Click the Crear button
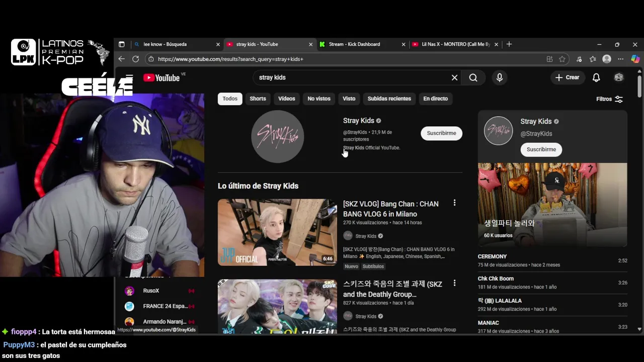 (x=567, y=77)
